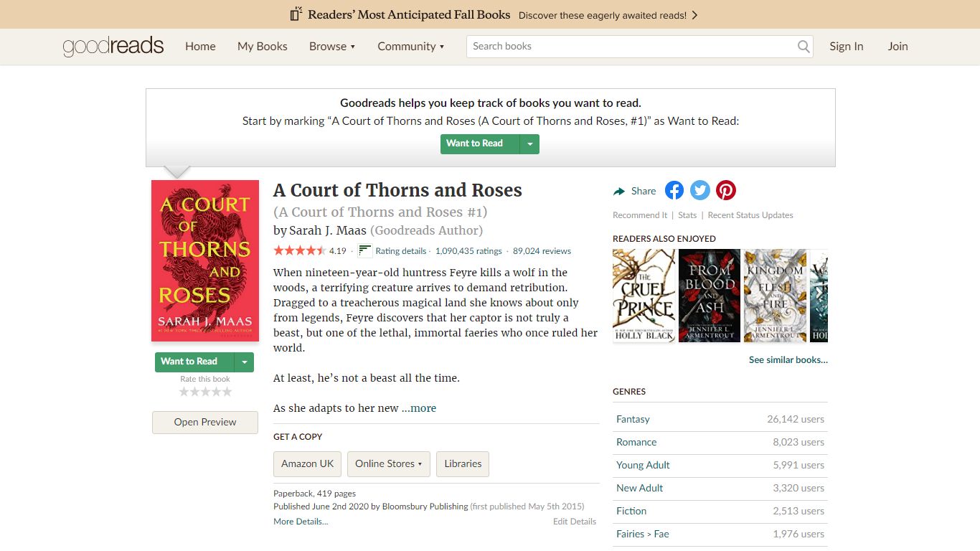Click Readers' Most Anticipated Fall Books banner text
980x551 pixels.
click(x=409, y=14)
